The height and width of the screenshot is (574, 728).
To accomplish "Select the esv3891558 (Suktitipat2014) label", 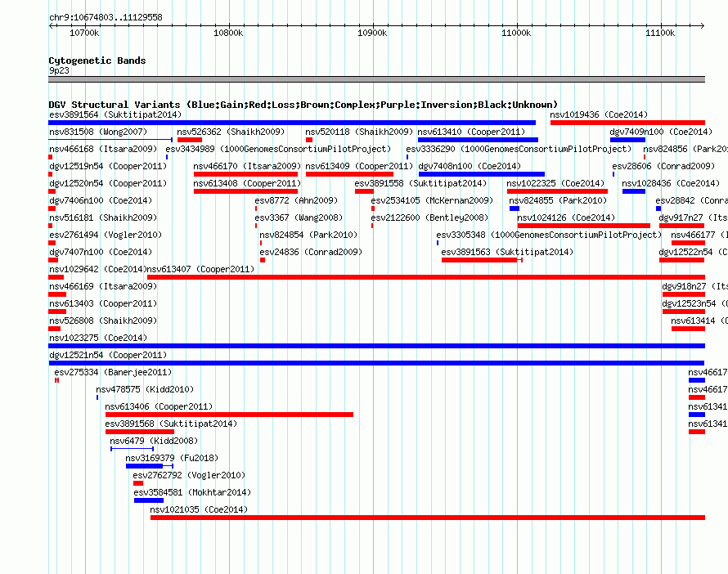I will [x=420, y=183].
